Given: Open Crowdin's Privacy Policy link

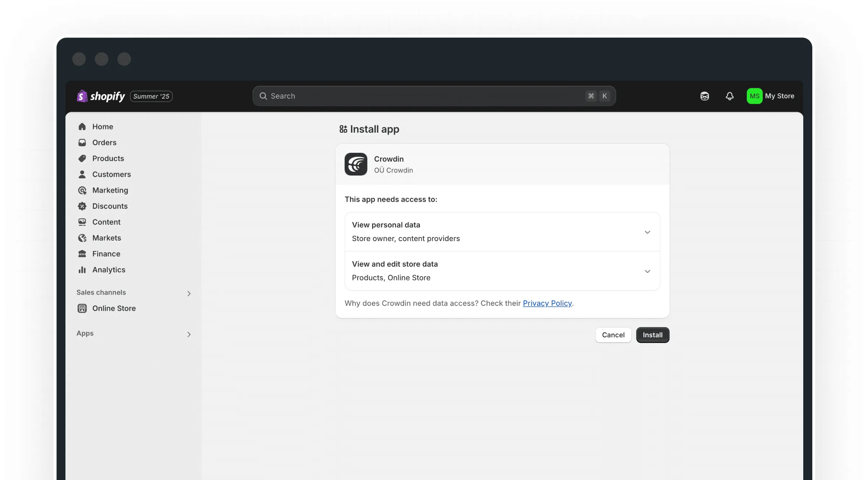Looking at the screenshot, I should pyautogui.click(x=548, y=303).
